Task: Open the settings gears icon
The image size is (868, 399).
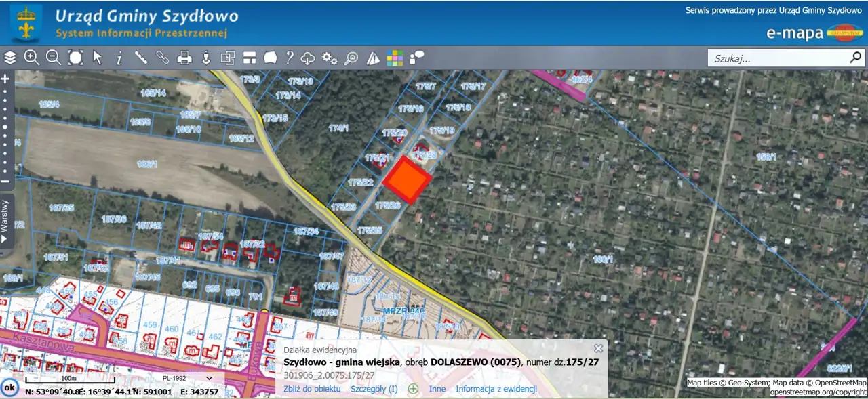Action: pos(330,58)
